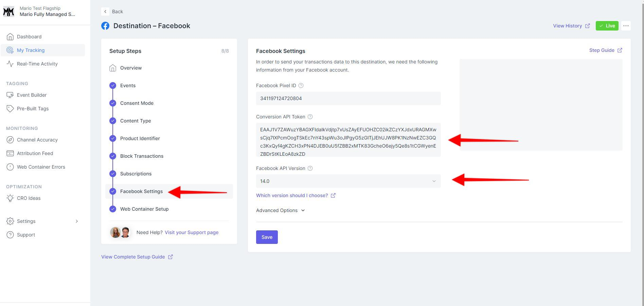Check Channel Accuracy
644x306 pixels.
click(x=37, y=140)
